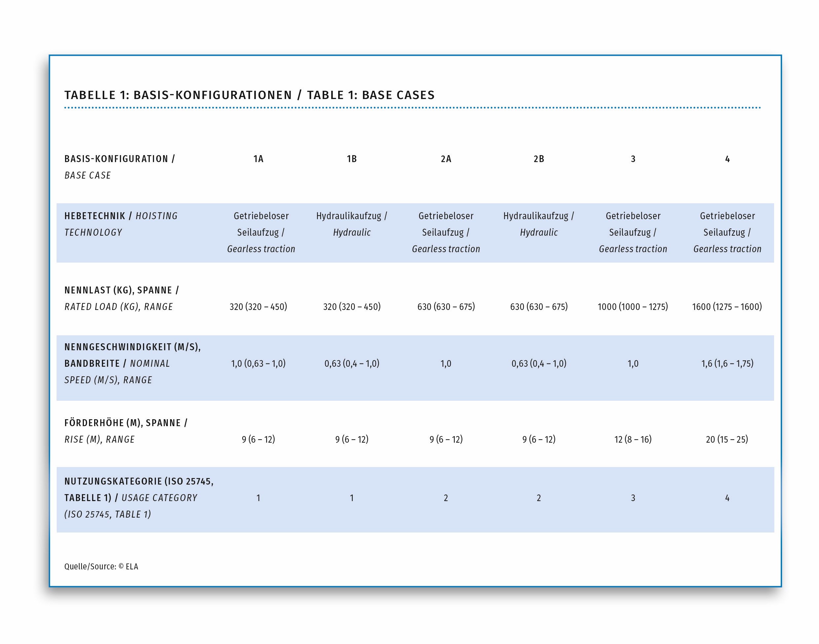Image resolution: width=819 pixels, height=644 pixels.
Task: Click the 'Base Case' italic subheading
Action: coord(88,175)
